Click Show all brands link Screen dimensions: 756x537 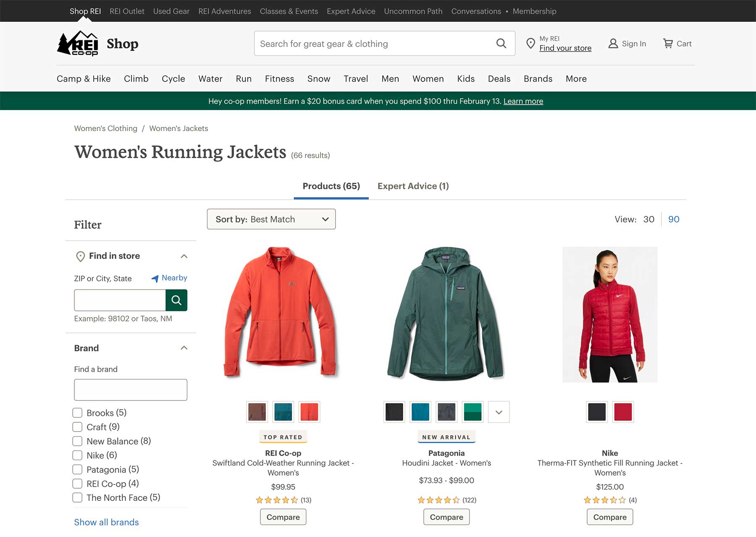106,522
